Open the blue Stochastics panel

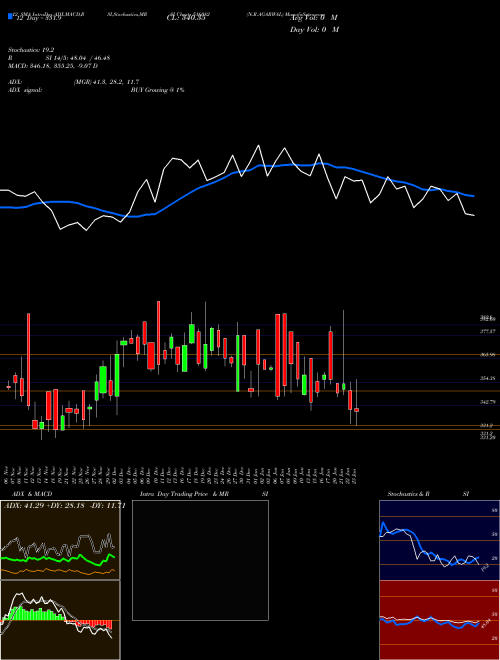point(439,540)
